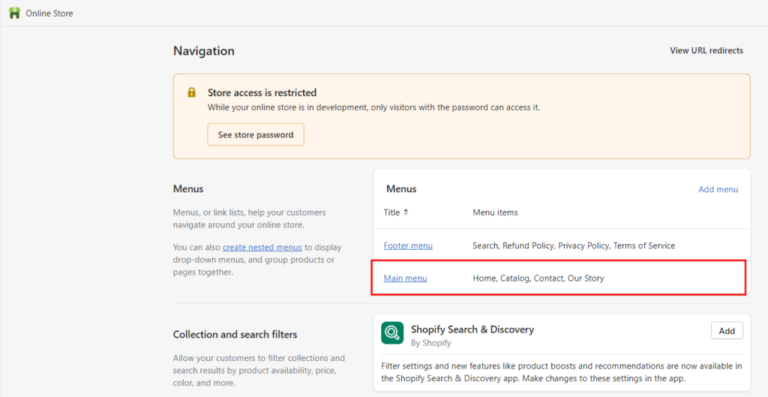Open View URL redirects
The image size is (768, 397).
[706, 50]
